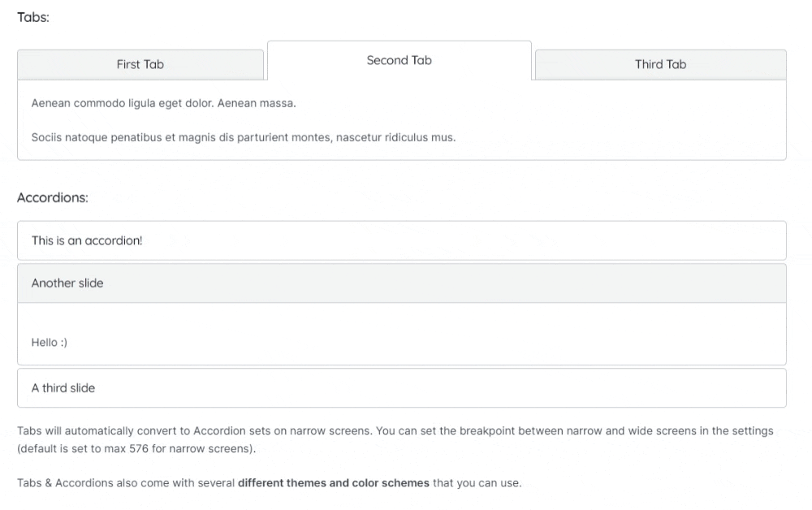Click the "(default is set to max 576" line
This screenshot has height=510, width=812.
136,449
